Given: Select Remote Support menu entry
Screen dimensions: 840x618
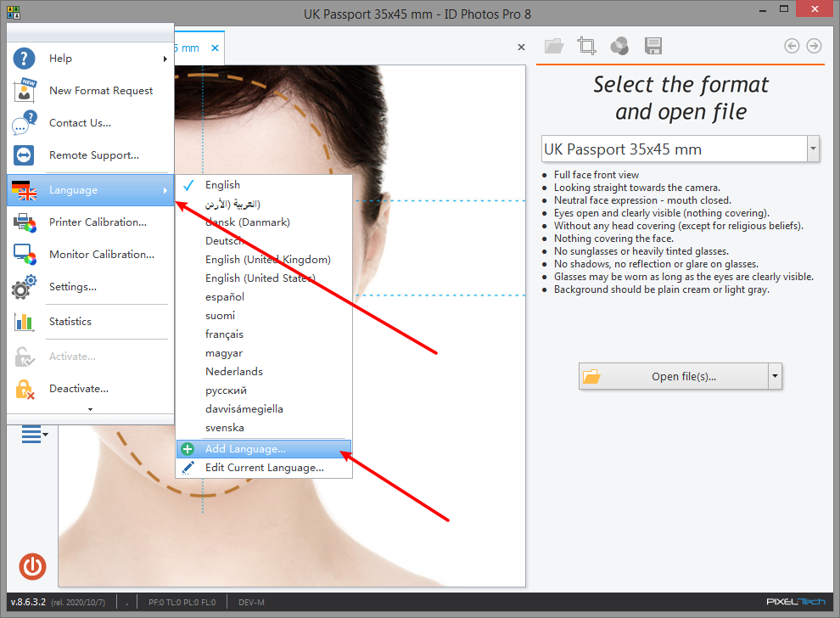Looking at the screenshot, I should pos(91,155).
